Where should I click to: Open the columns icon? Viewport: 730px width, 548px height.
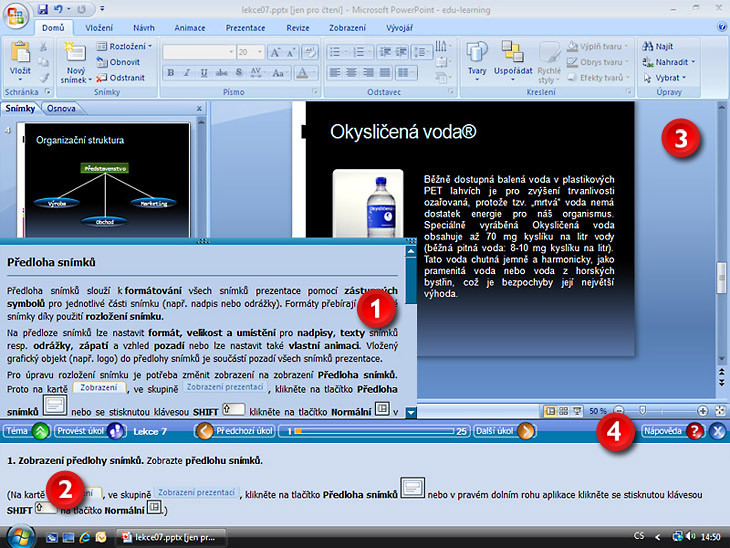click(x=406, y=73)
